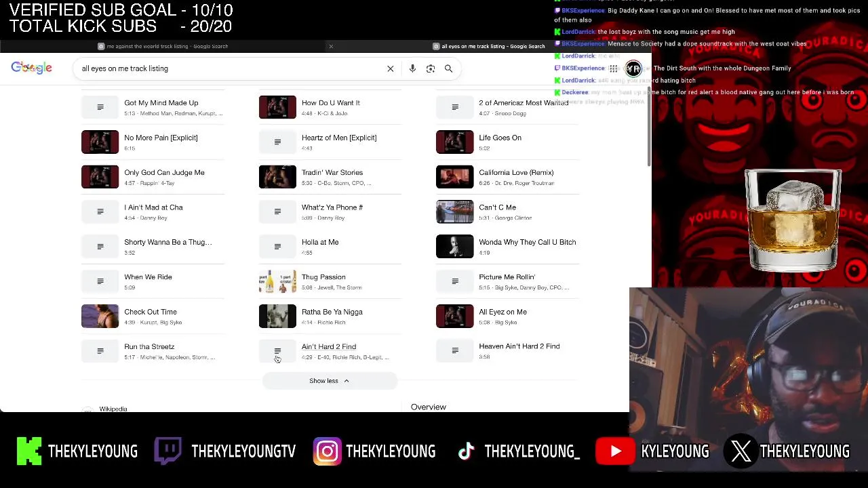The height and width of the screenshot is (488, 868).
Task: Open track title Can't C Me
Action: point(497,207)
